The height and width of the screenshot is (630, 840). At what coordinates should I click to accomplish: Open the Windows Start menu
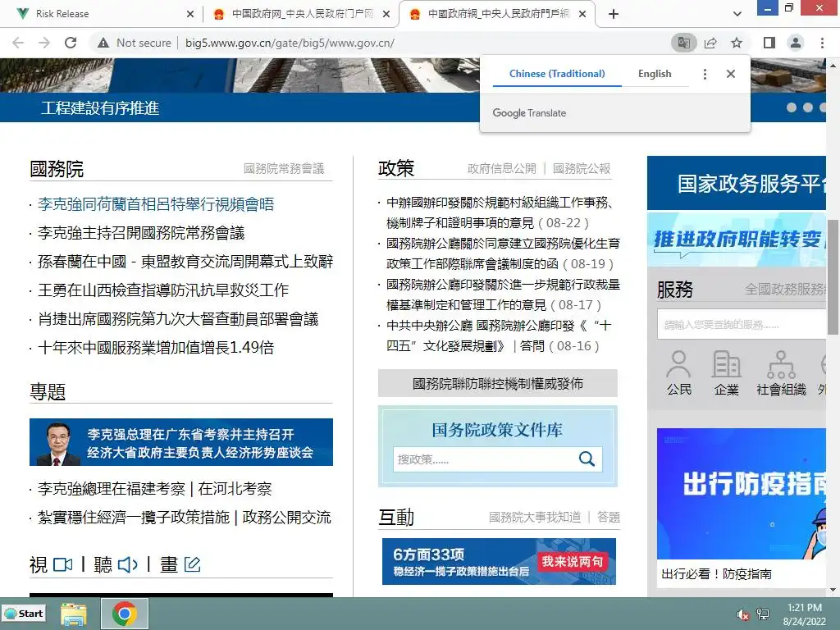24,614
